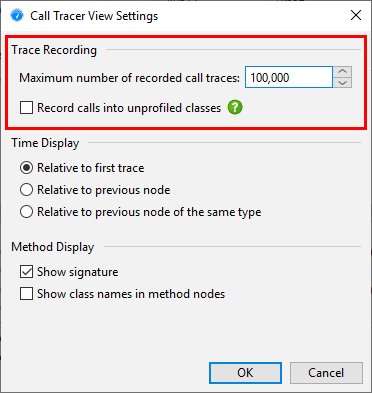The width and height of the screenshot is (372, 393).
Task: Uncheck the Show signature checkbox
Action: tap(26, 272)
